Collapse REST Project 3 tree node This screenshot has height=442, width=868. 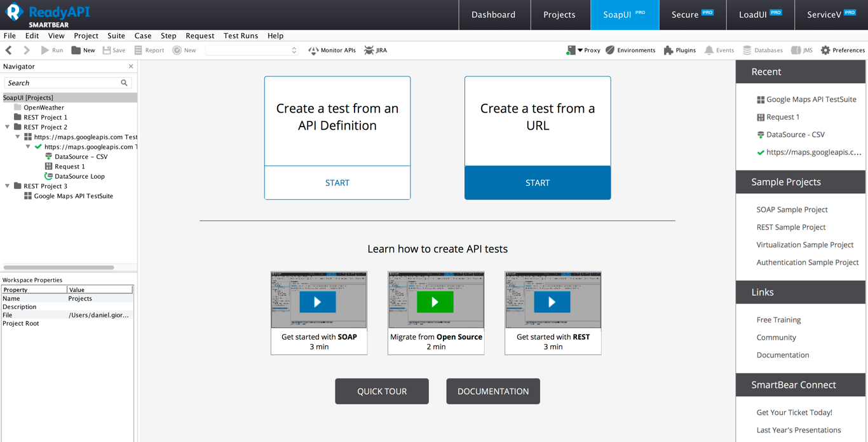click(8, 186)
